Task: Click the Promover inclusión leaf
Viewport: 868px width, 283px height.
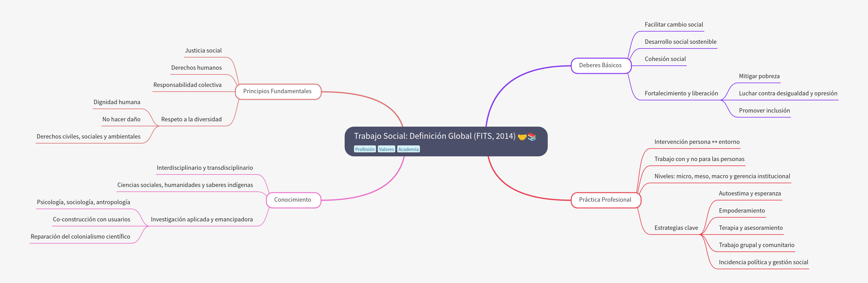Action: click(x=764, y=111)
